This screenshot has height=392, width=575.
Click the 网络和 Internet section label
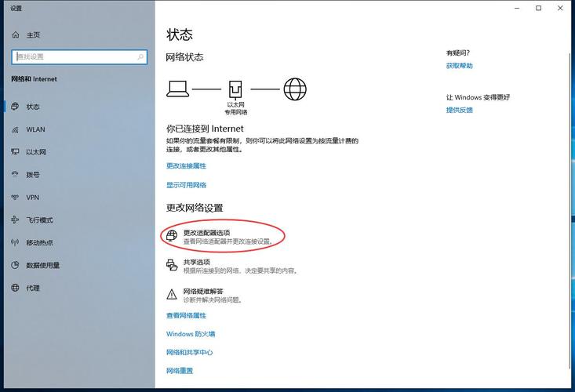click(34, 79)
